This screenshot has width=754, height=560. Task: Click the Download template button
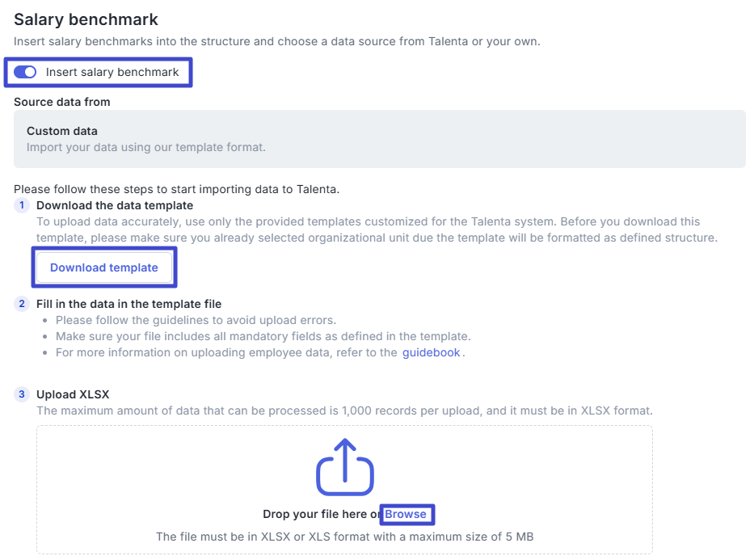104,267
